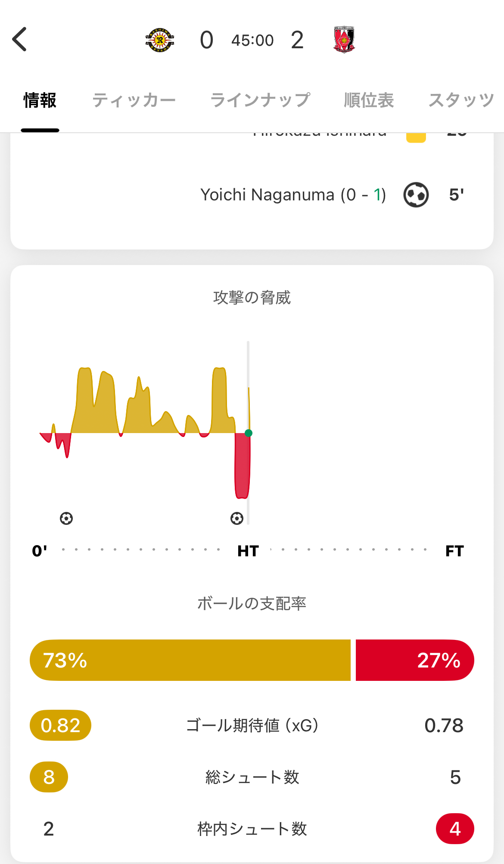The height and width of the screenshot is (864, 504).
Task: Open Kashiwa Reysol team crest
Action: tap(160, 40)
